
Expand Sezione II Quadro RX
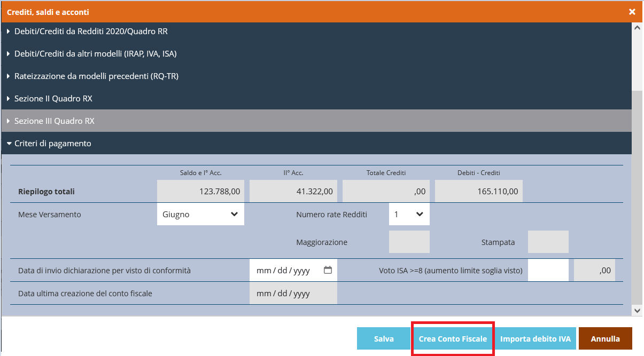pos(53,99)
